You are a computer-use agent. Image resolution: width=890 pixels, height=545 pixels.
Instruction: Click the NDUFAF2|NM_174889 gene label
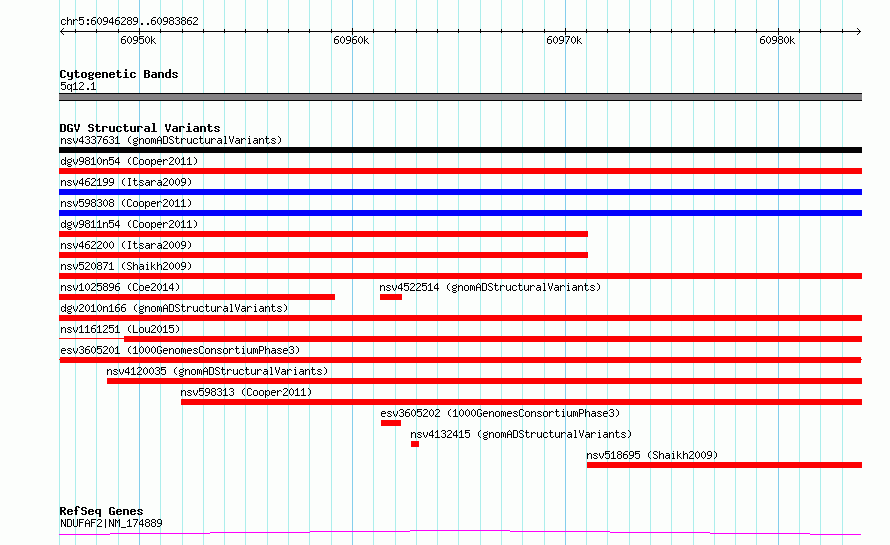tap(111, 523)
